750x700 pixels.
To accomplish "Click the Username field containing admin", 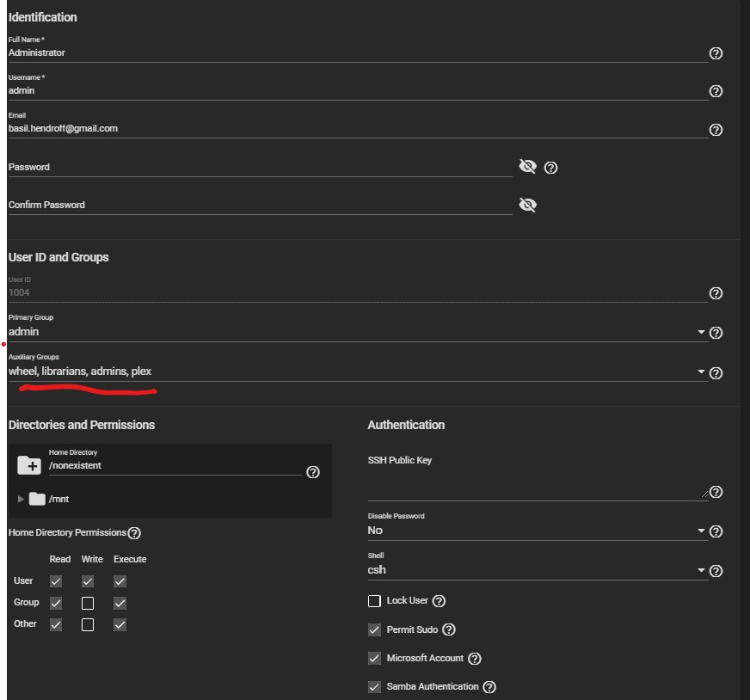I will click(x=357, y=90).
